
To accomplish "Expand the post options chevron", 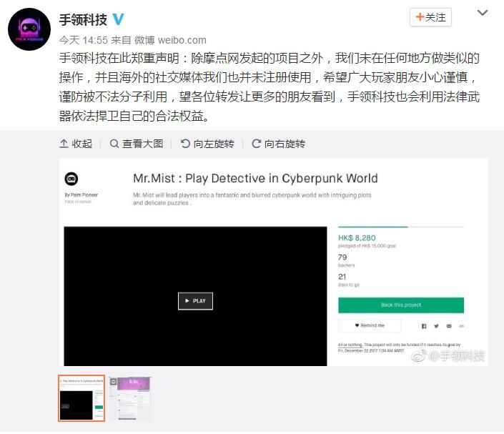I will coord(483,13).
